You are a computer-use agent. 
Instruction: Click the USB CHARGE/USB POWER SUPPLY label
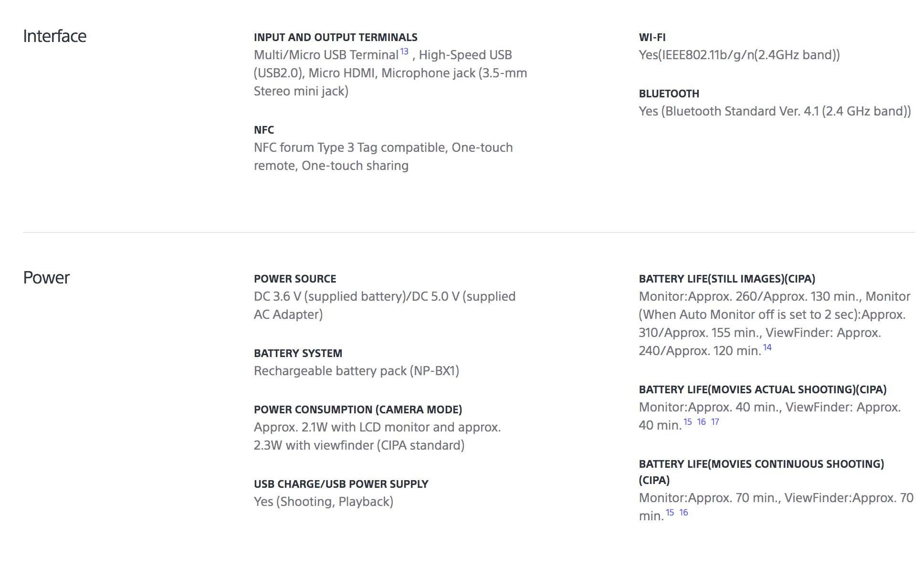(x=341, y=484)
